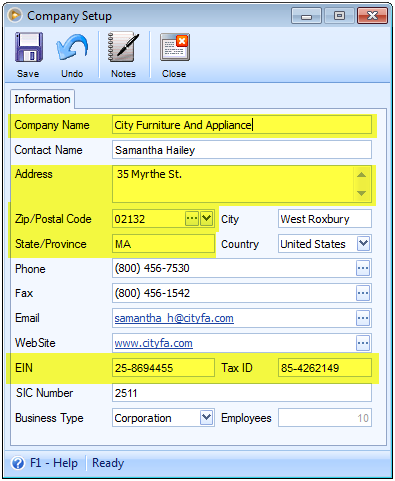The image size is (395, 481).
Task: Click the Address scroll up arrow
Action: (x=362, y=175)
